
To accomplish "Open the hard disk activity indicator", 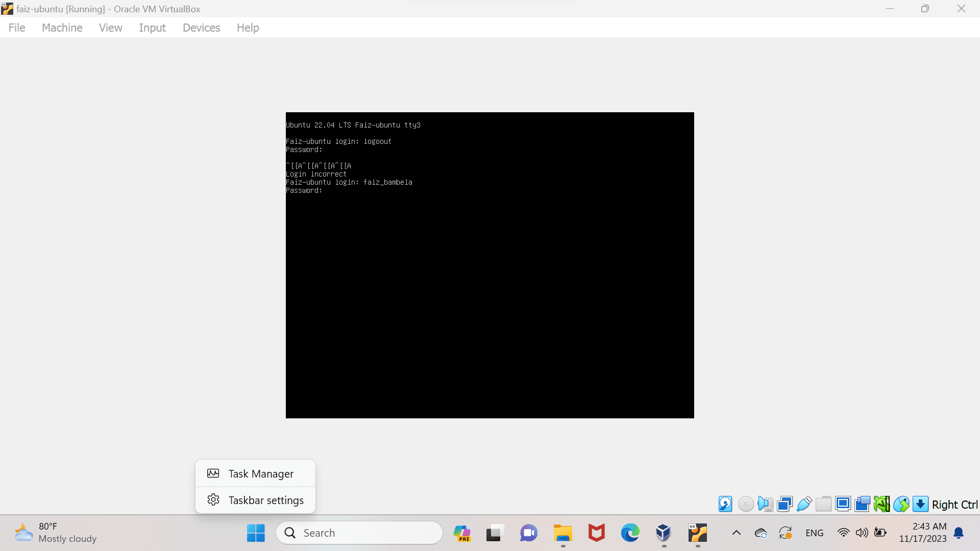I will pos(725,504).
